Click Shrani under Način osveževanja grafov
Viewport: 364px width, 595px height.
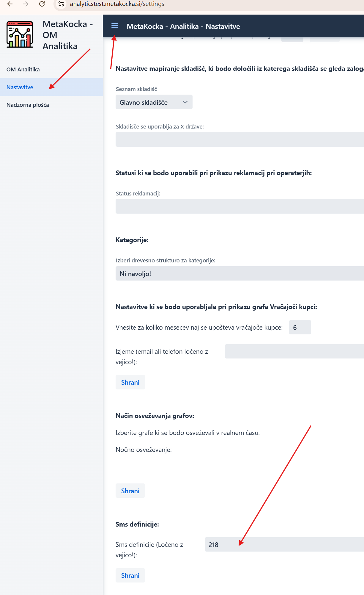(x=130, y=491)
